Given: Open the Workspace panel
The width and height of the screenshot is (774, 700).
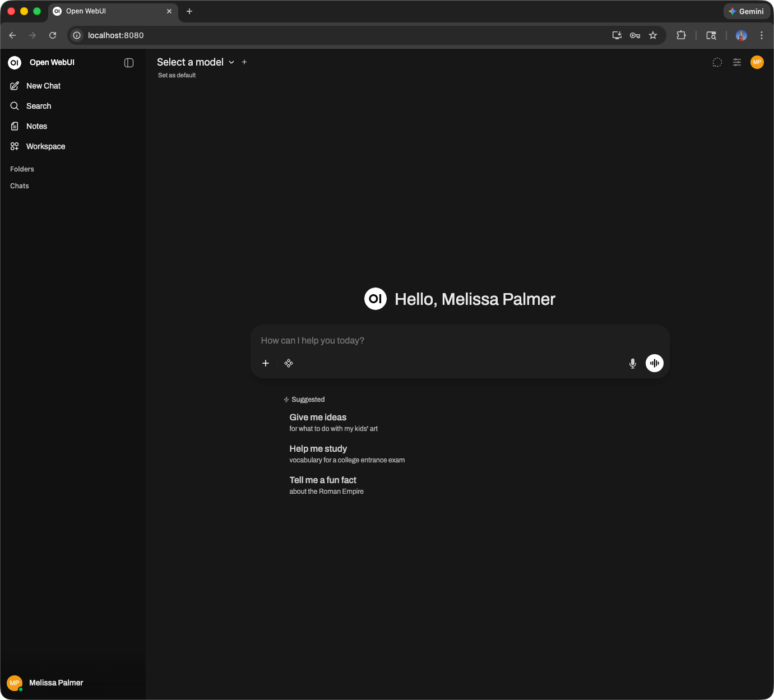Looking at the screenshot, I should [x=45, y=146].
